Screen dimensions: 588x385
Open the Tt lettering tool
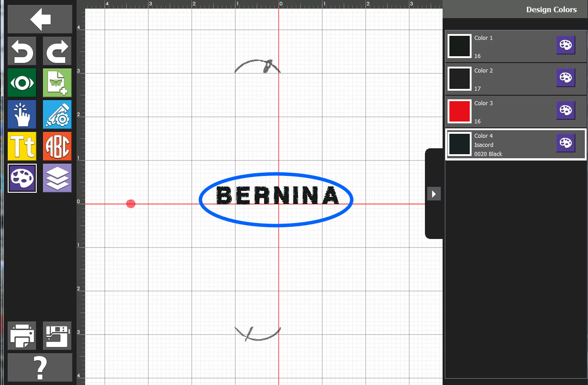click(22, 146)
